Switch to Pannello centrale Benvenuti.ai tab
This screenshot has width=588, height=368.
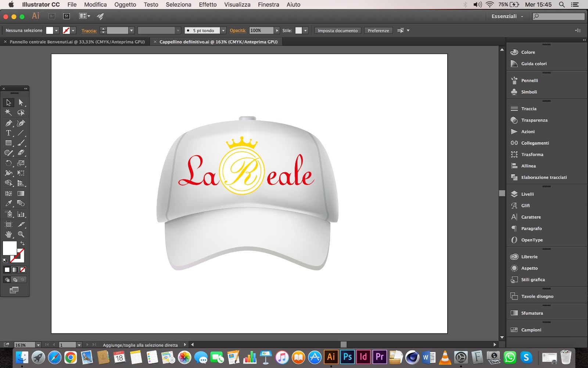point(77,42)
